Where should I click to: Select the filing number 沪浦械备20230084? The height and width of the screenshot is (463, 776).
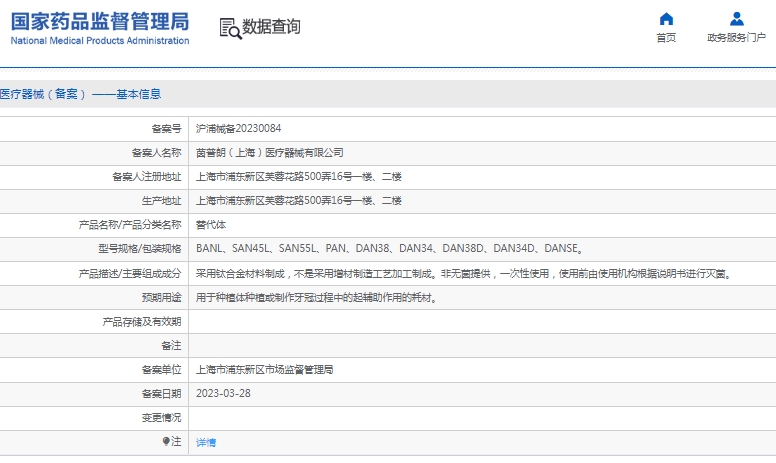[239, 129]
